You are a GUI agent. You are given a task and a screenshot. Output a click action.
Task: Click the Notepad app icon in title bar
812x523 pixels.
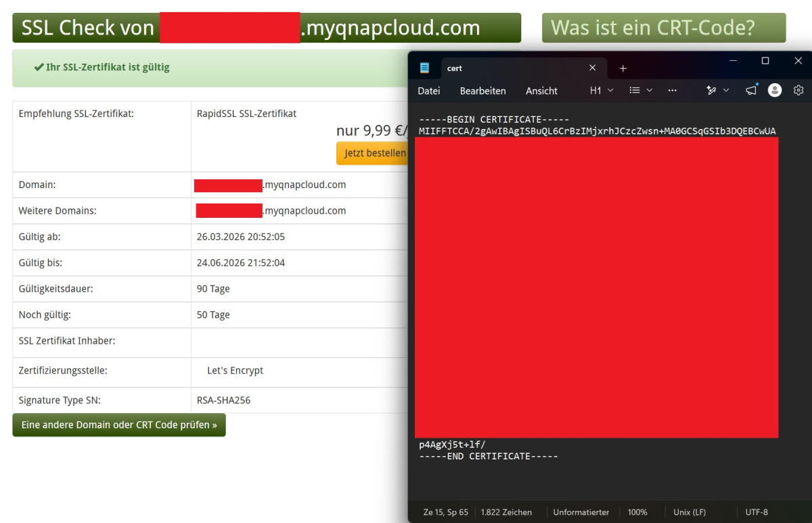point(425,68)
